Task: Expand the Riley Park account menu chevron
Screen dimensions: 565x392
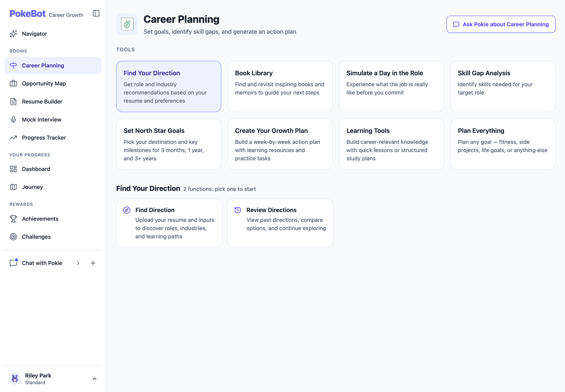Action: [x=95, y=379]
